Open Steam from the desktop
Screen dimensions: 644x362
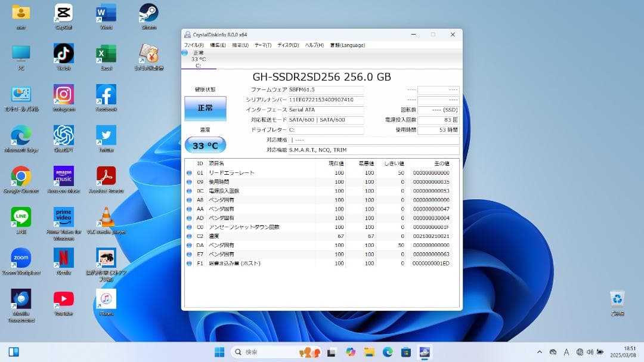click(x=148, y=12)
